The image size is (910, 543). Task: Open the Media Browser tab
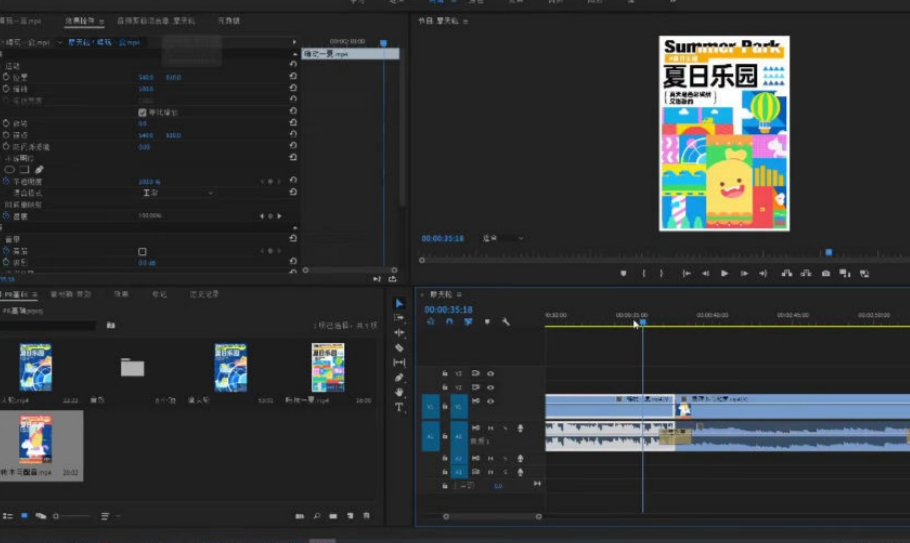(70, 295)
